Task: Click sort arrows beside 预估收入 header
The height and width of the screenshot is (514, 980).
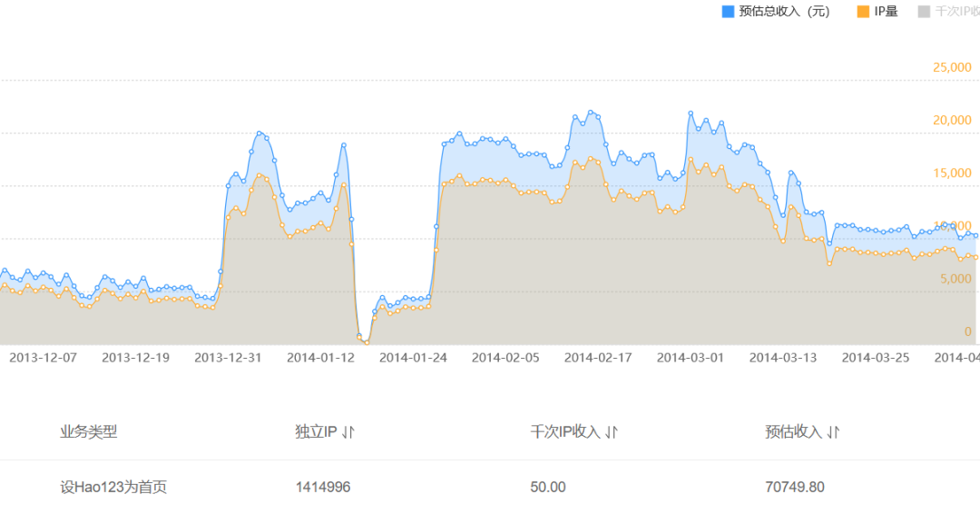Action: point(833,432)
